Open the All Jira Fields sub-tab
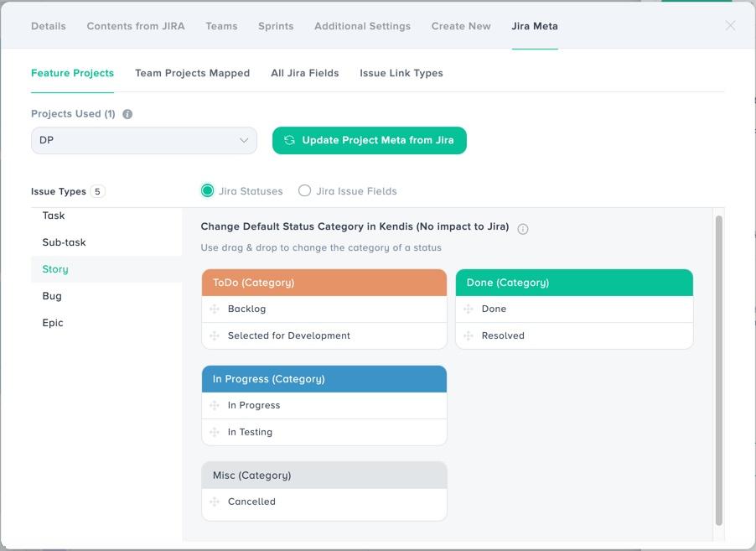The width and height of the screenshot is (756, 551). [x=305, y=73]
